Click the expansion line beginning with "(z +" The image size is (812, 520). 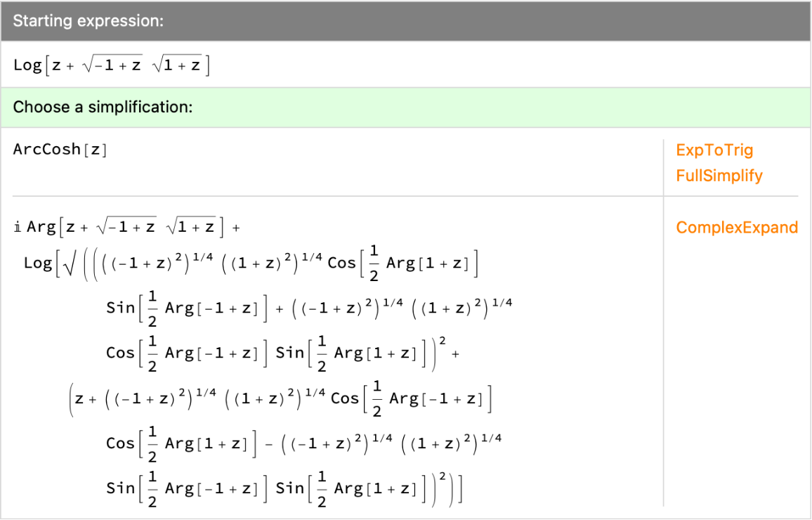coord(281,399)
